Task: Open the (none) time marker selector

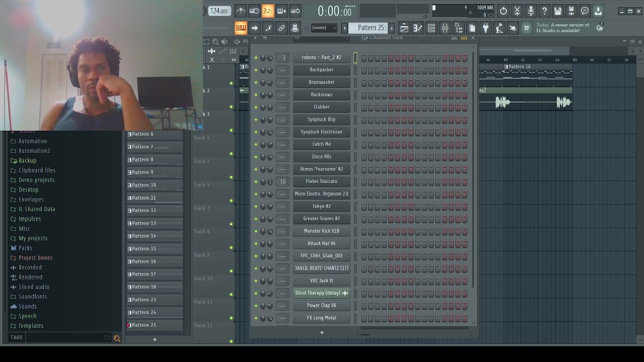Action: pos(323,28)
